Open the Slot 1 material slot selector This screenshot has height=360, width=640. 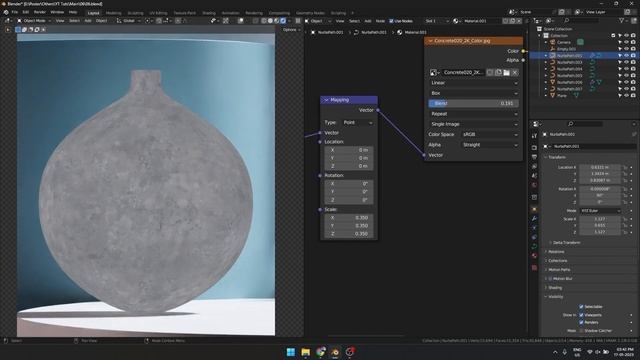pyautogui.click(x=436, y=21)
